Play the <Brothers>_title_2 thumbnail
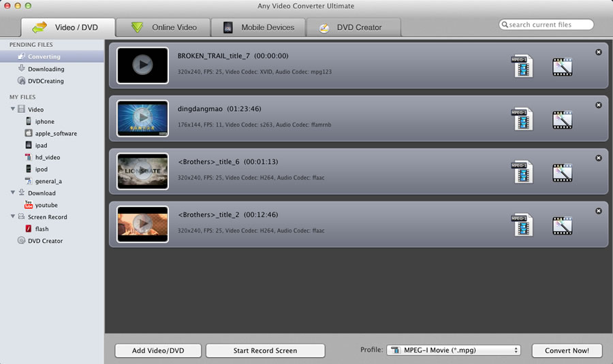613x364 pixels. (x=143, y=224)
